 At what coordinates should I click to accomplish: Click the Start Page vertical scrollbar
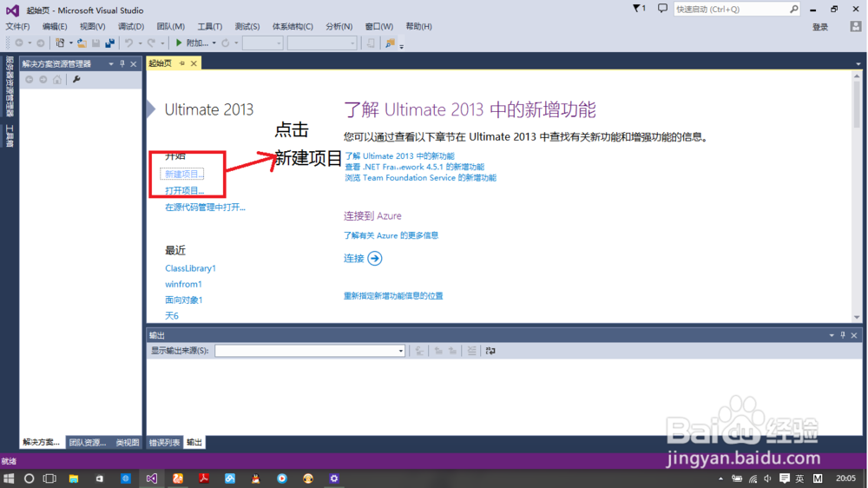857,196
